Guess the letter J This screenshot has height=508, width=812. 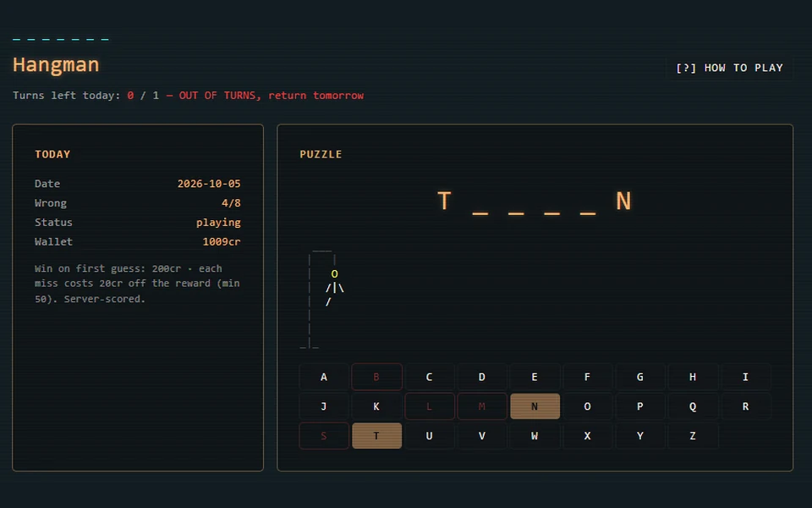coord(324,406)
